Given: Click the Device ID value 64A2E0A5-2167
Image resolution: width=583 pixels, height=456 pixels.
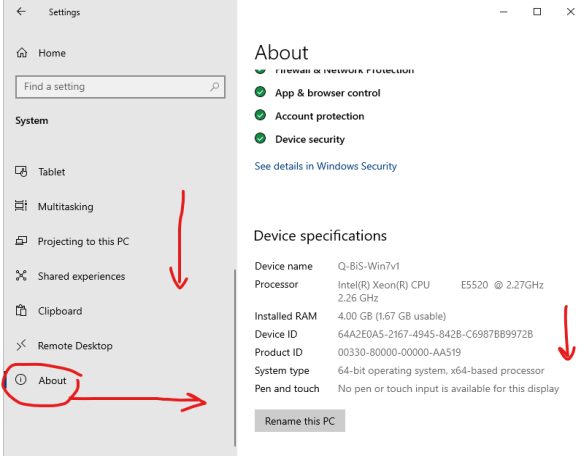Looking at the screenshot, I should tap(435, 334).
